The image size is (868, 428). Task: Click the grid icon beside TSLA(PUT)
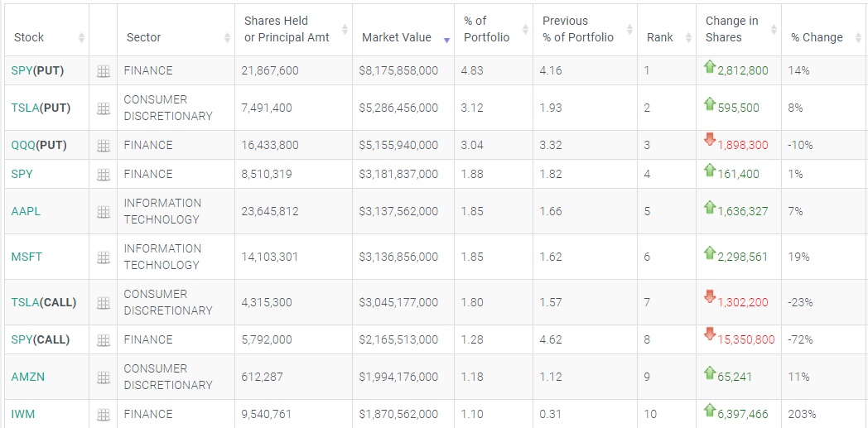coord(104,108)
